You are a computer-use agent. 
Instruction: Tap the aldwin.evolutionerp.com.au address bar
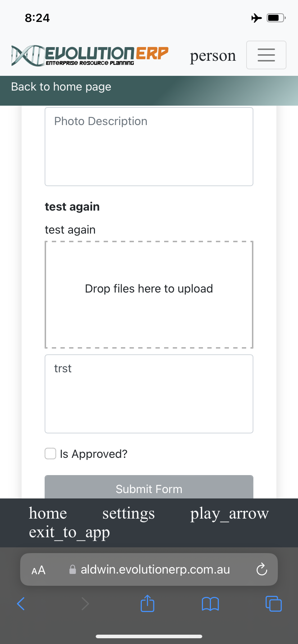pyautogui.click(x=155, y=569)
